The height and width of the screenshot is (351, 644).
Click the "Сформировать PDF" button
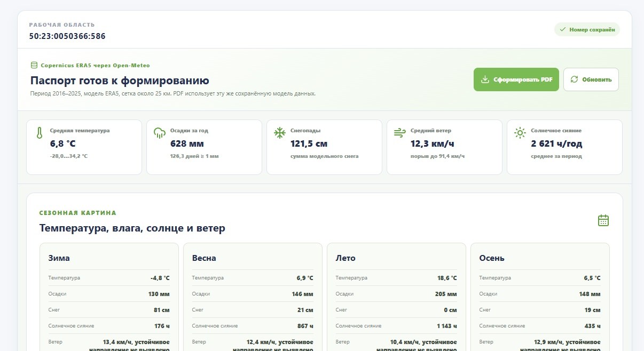(516, 79)
